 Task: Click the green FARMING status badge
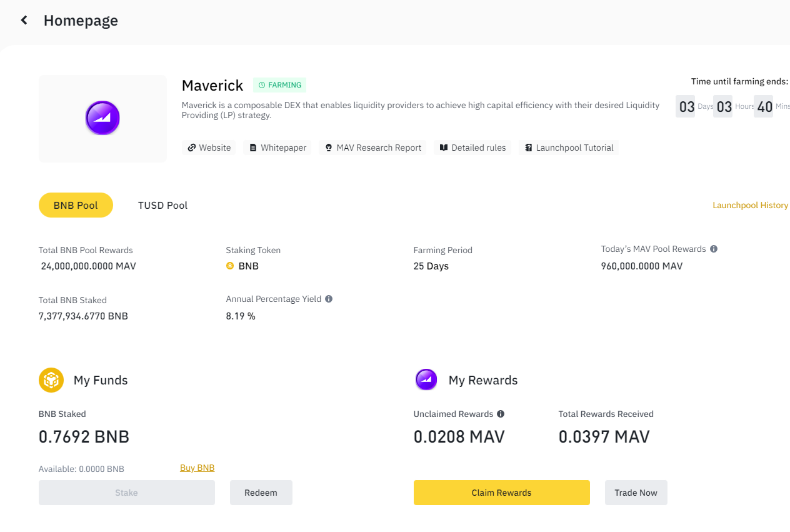click(279, 85)
